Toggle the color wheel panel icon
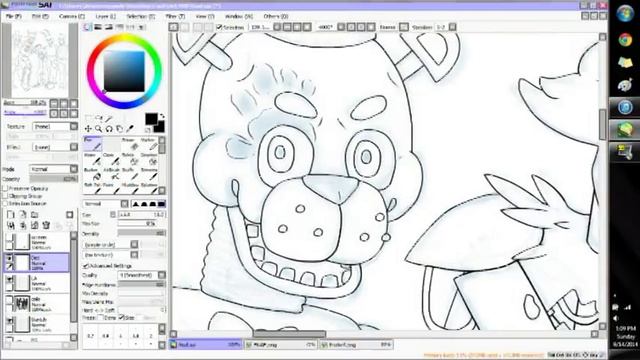This screenshot has height=360, width=640. (x=87, y=27)
